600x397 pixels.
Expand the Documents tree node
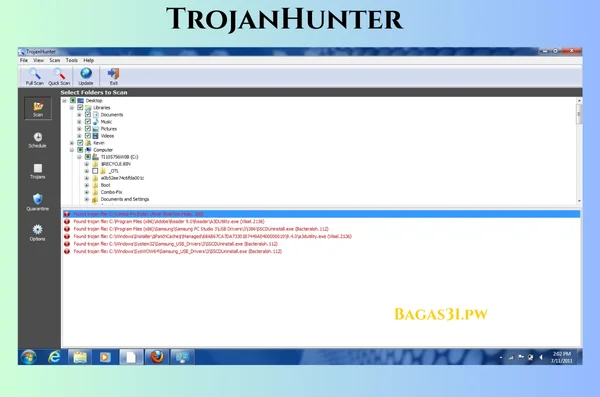click(79, 115)
